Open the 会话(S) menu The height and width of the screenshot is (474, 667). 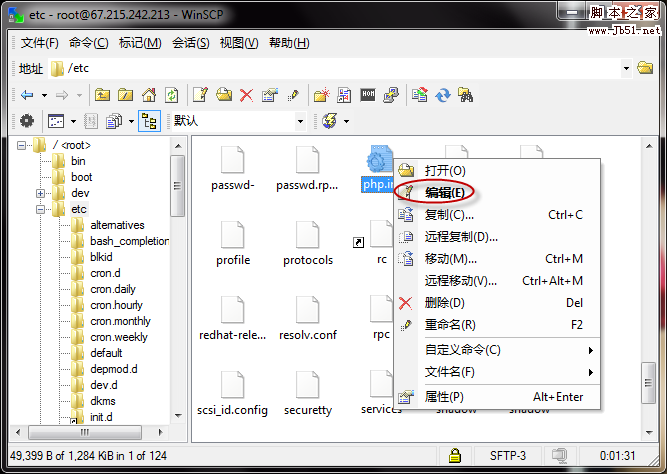click(x=191, y=43)
